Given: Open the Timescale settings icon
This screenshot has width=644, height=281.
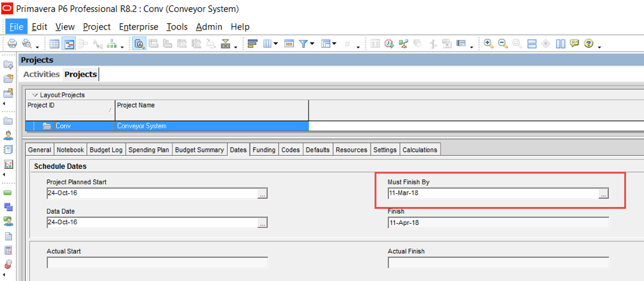Looking at the screenshot, I should coord(289,44).
